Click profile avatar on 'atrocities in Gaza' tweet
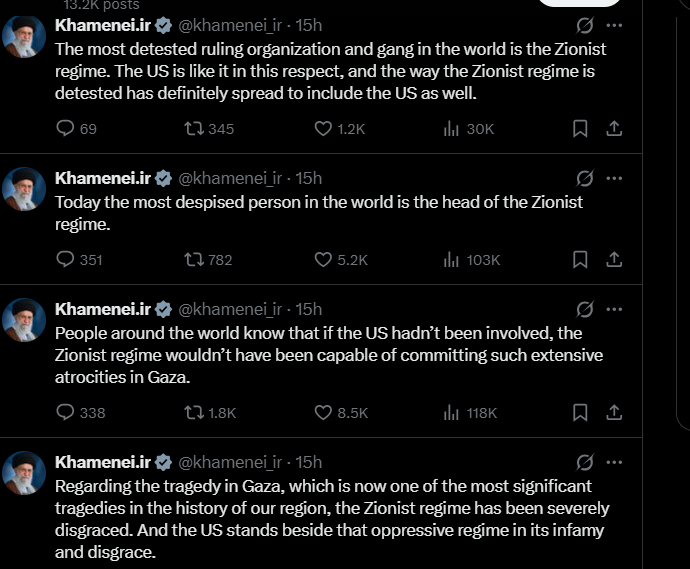Screen dimensions: 690x569 coord(23,320)
